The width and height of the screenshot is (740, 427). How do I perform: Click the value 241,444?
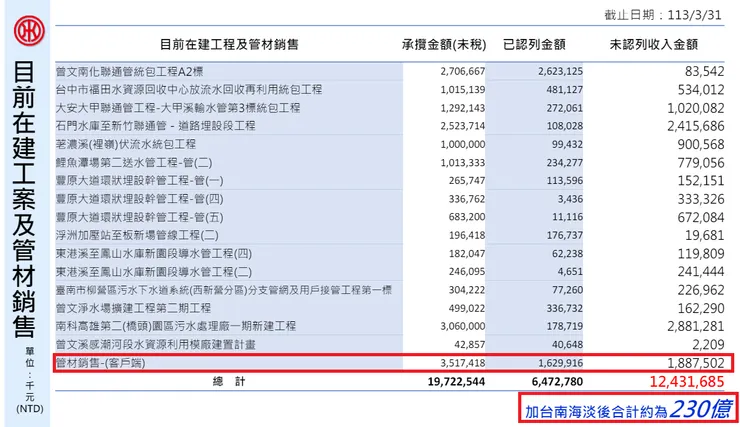[701, 272]
